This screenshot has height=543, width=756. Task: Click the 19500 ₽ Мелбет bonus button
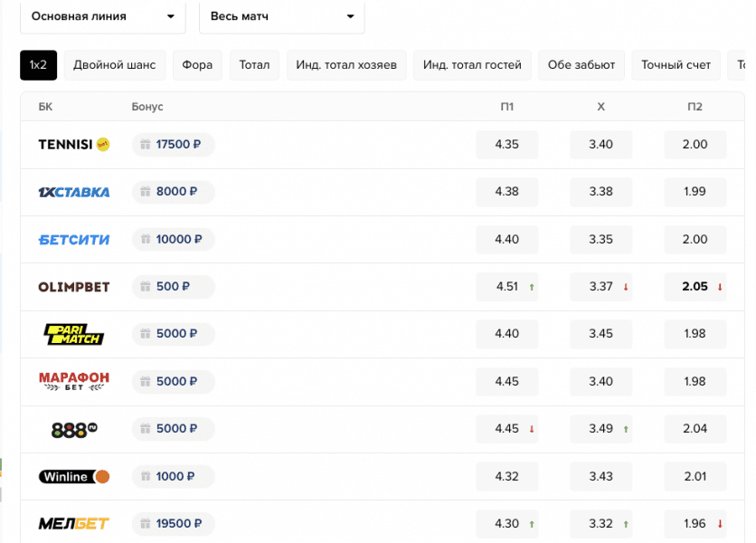point(173,524)
